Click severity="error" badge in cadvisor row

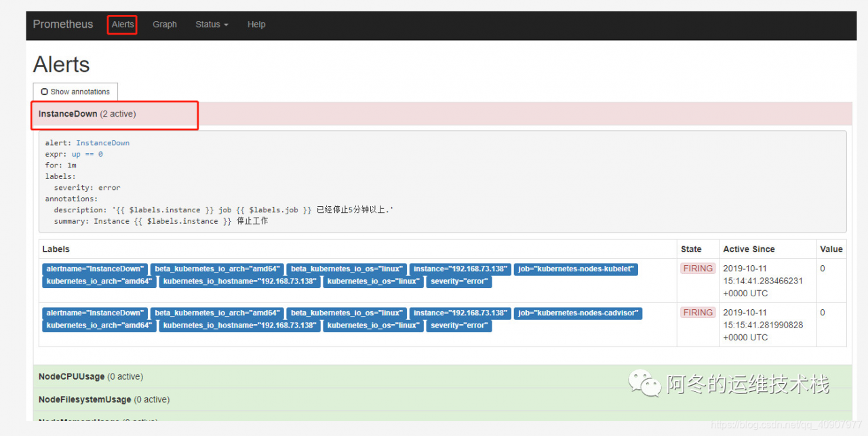pyautogui.click(x=459, y=325)
